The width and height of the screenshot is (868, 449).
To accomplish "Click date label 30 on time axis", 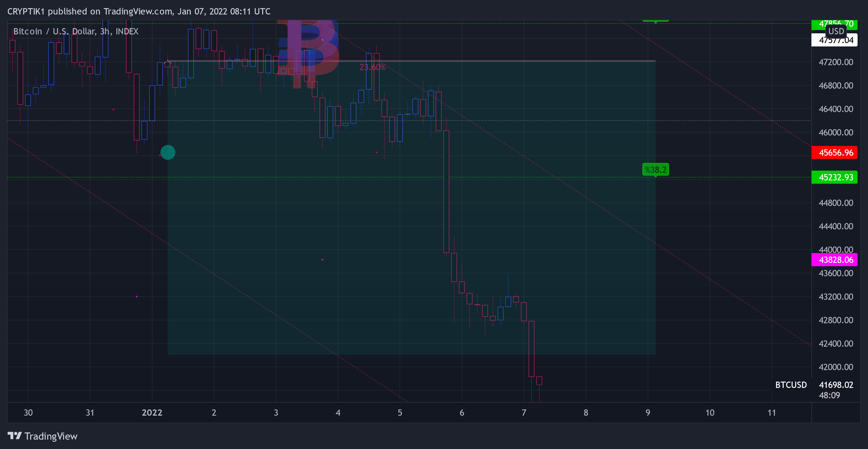I will click(x=28, y=413).
